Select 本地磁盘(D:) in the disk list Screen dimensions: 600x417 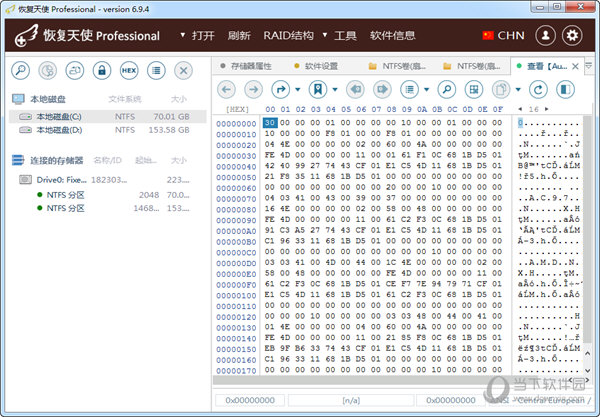point(108,130)
